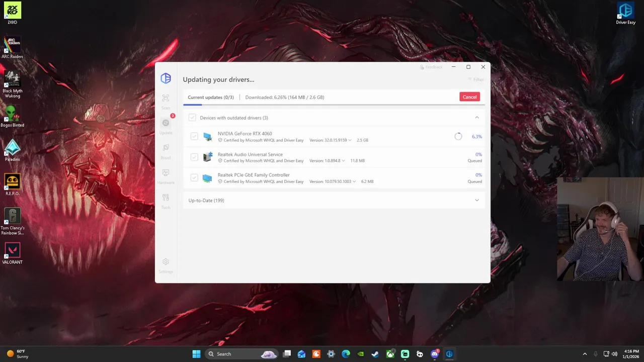Select the Driver Easy desktop shortcut
The image size is (644, 362).
tap(625, 13)
